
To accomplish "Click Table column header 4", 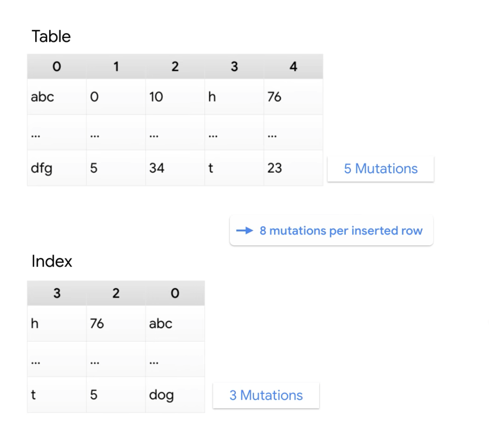I will click(x=293, y=66).
